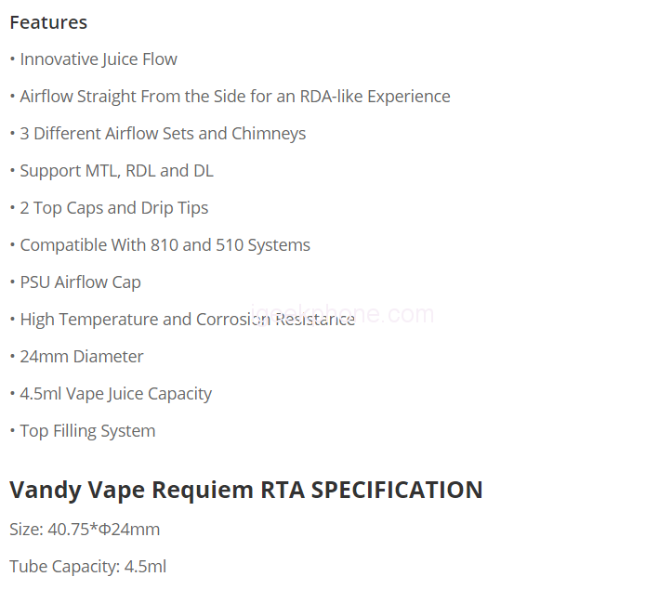Click the Innovative Juice Flow line
672x616 pixels.
point(98,59)
